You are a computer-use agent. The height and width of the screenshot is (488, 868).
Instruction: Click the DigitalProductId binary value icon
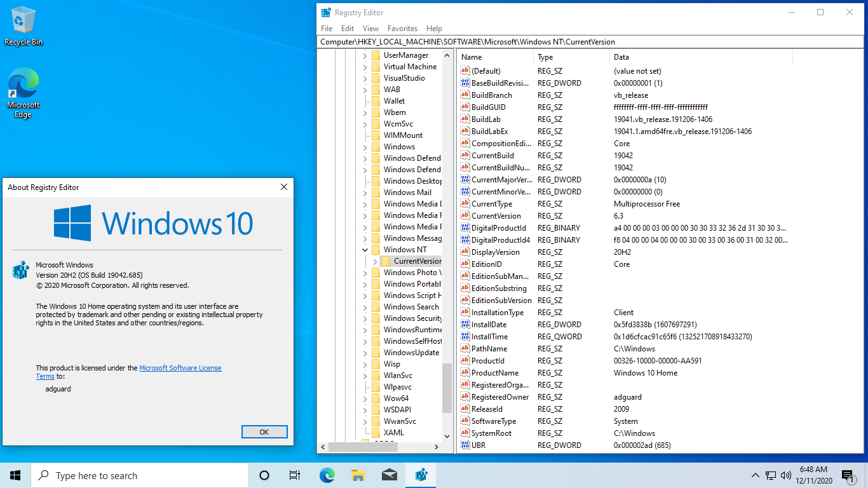465,228
